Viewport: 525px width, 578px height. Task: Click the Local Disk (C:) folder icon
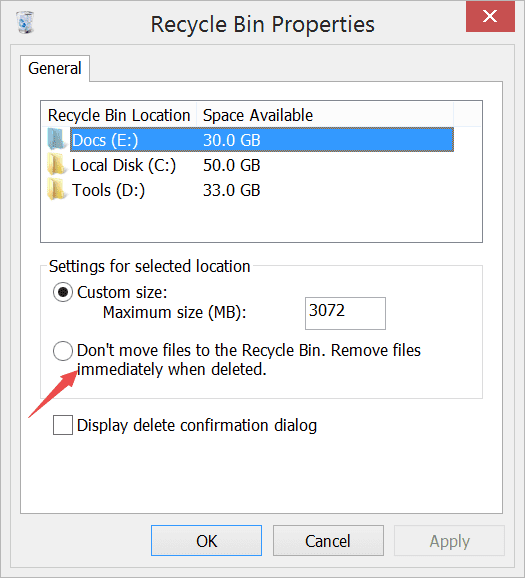pyautogui.click(x=58, y=165)
